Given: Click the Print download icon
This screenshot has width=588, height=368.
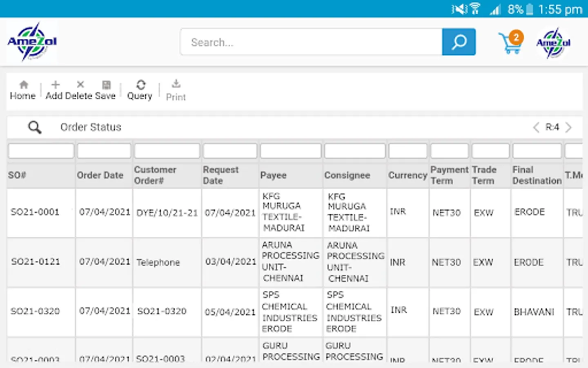Looking at the screenshot, I should tap(176, 84).
